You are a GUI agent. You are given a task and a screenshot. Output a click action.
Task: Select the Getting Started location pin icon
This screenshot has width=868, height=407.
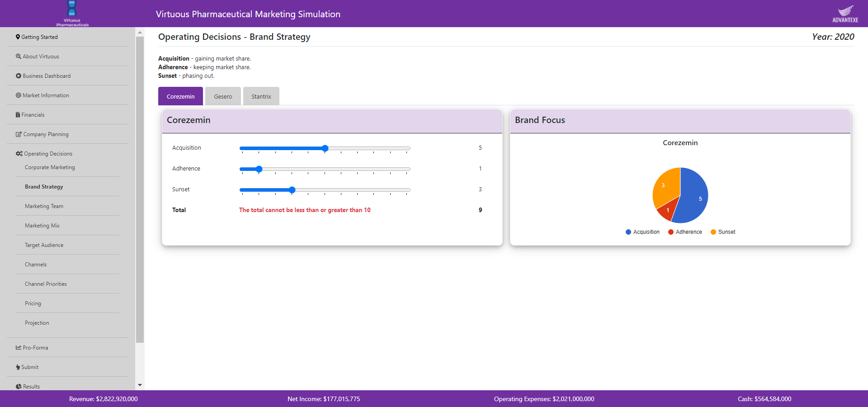(x=18, y=37)
